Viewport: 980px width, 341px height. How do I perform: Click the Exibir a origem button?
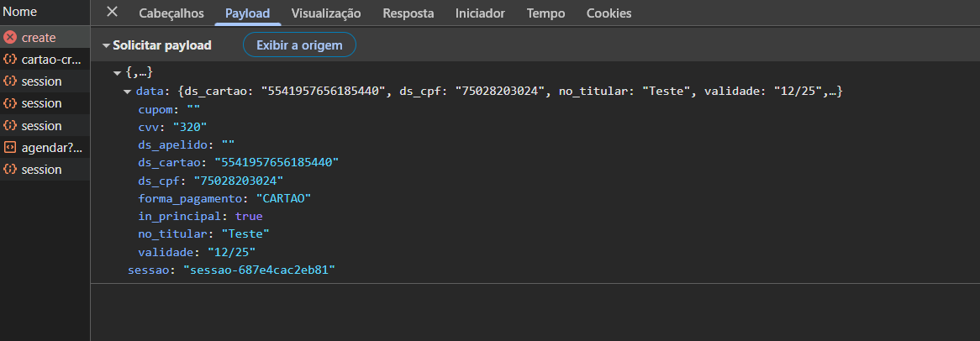click(x=299, y=45)
